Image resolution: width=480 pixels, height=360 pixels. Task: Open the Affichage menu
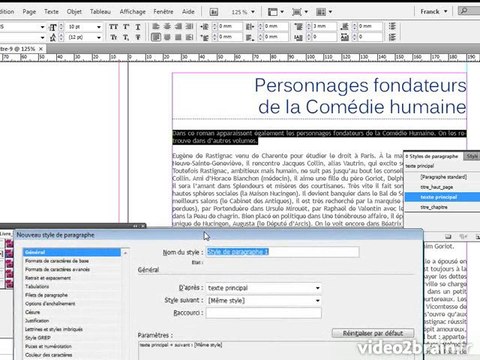click(x=133, y=12)
